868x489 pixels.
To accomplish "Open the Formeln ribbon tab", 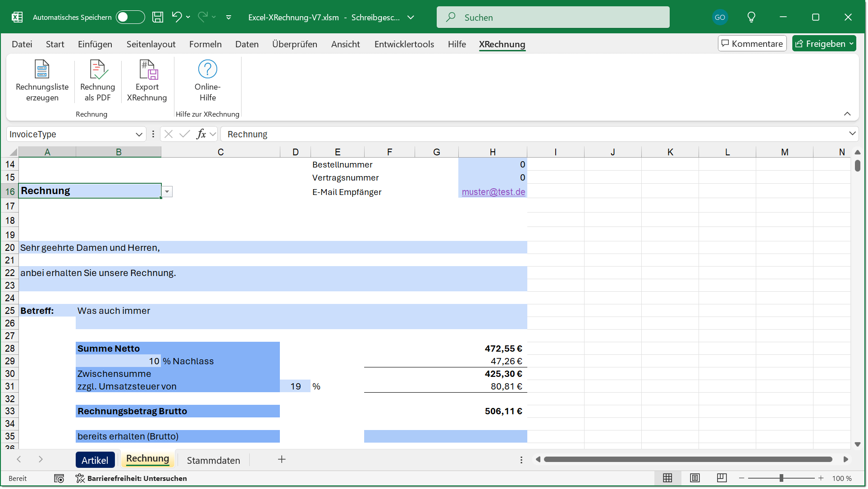I will pos(205,44).
